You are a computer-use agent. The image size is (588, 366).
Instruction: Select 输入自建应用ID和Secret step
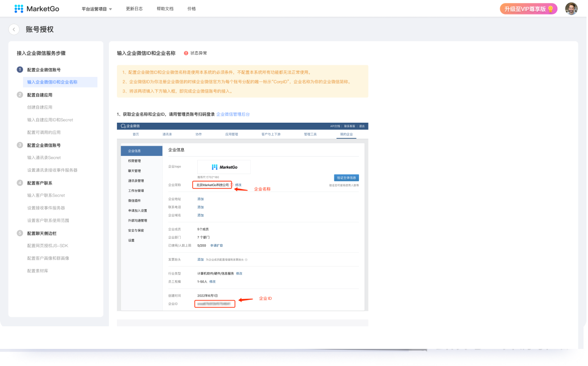point(50,120)
